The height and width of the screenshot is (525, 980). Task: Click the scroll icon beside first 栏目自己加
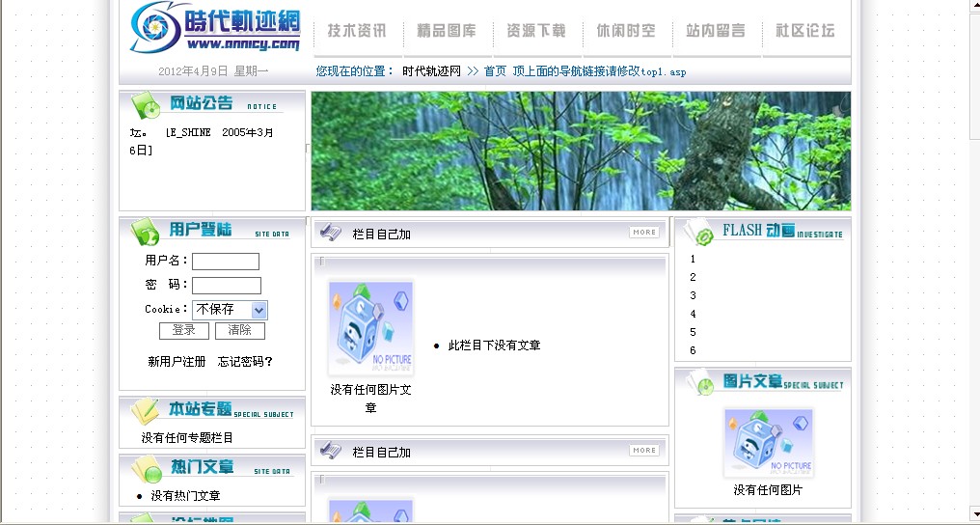331,233
